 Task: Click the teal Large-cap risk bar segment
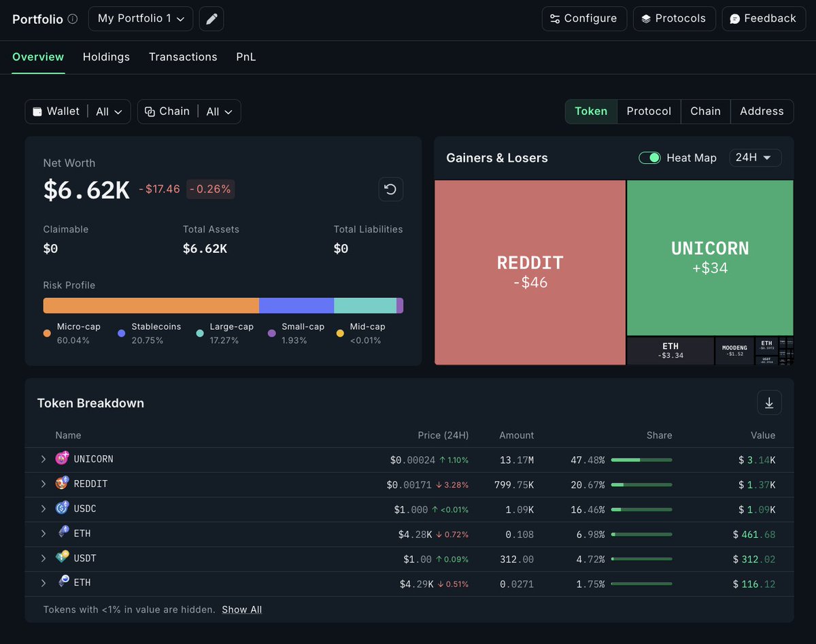(365, 305)
